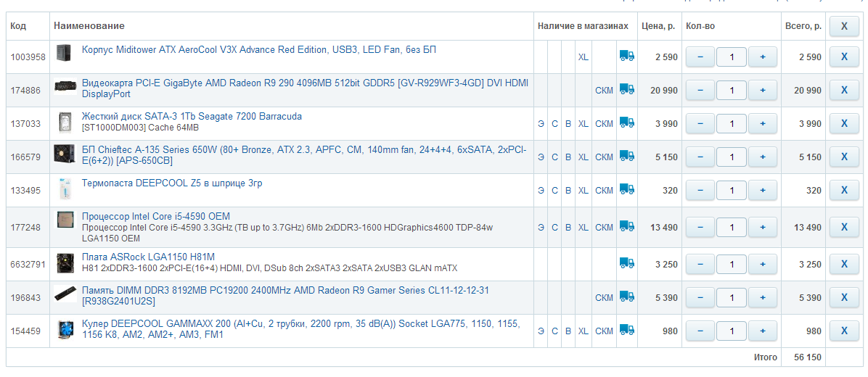Click delivery truck icon for Термопаста DEEPCOOL row
The width and height of the screenshot is (868, 377).
[x=626, y=189]
